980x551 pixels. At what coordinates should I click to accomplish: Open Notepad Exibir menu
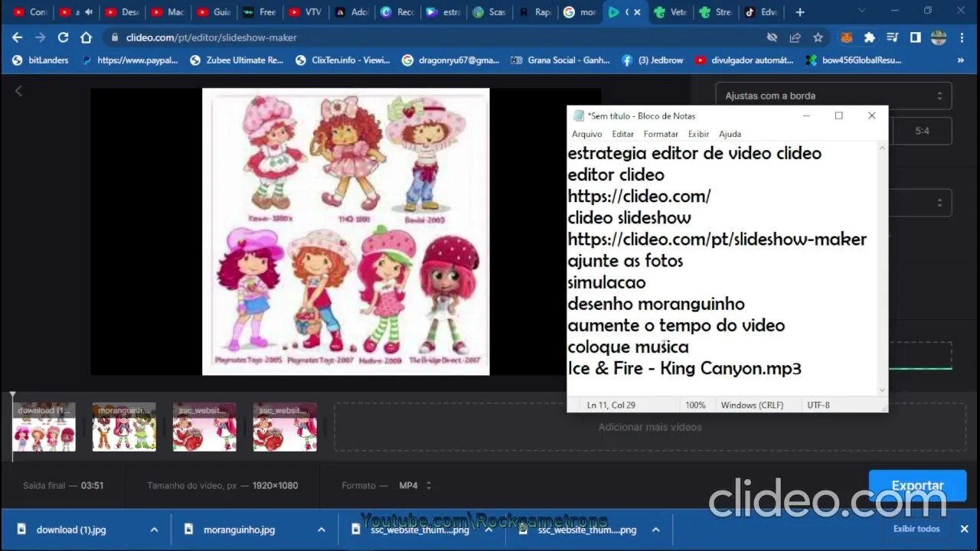click(x=698, y=134)
